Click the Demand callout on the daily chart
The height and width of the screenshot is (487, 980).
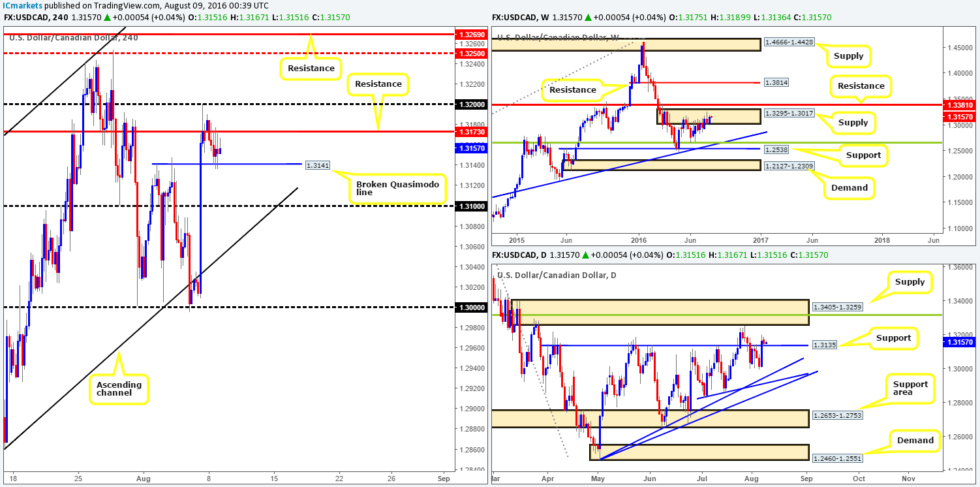coord(914,441)
